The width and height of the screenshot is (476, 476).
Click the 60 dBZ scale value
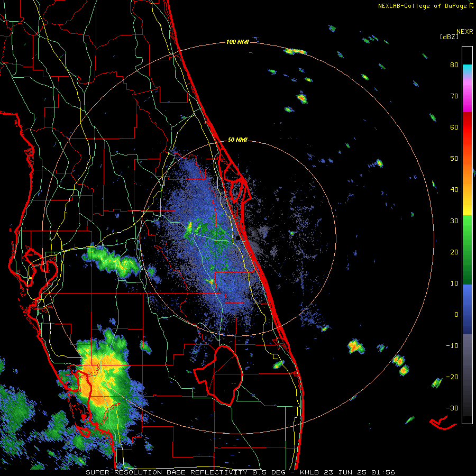454,127
